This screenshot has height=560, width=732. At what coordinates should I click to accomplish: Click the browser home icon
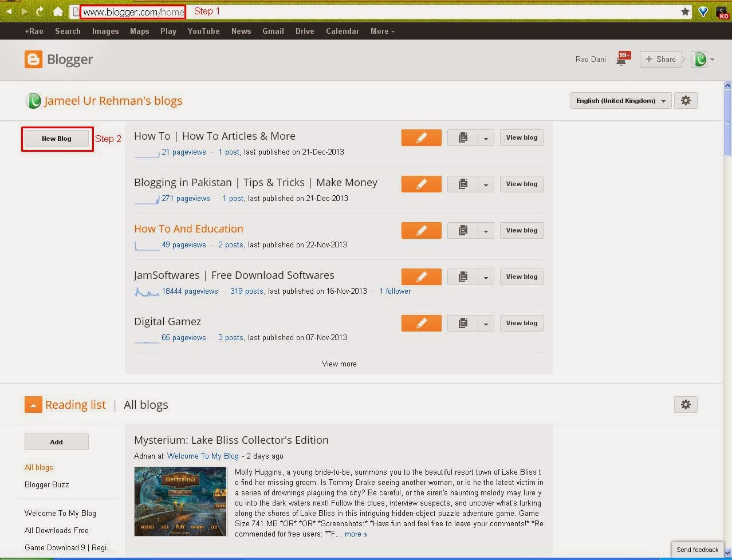[x=57, y=11]
